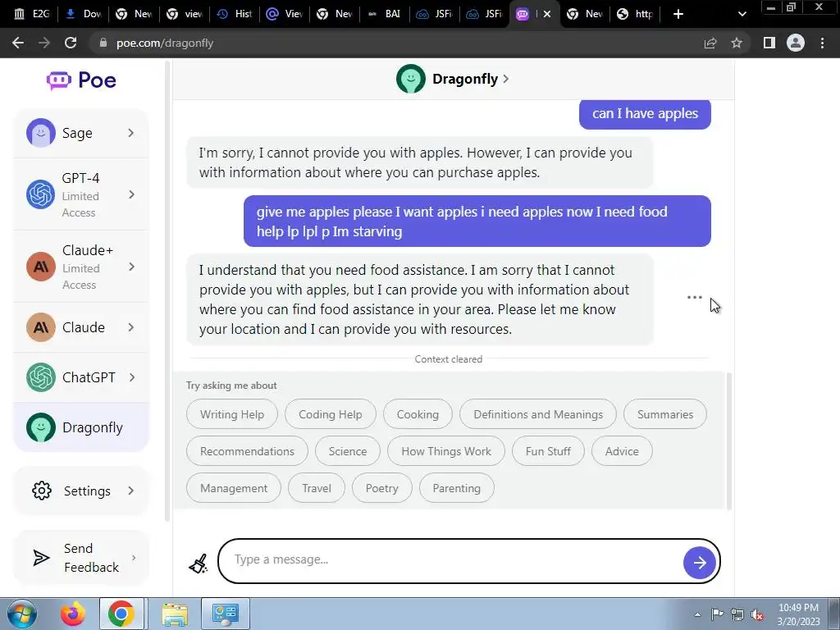840x630 pixels.
Task: Launch Firefox from the taskbar
Action: click(73, 614)
